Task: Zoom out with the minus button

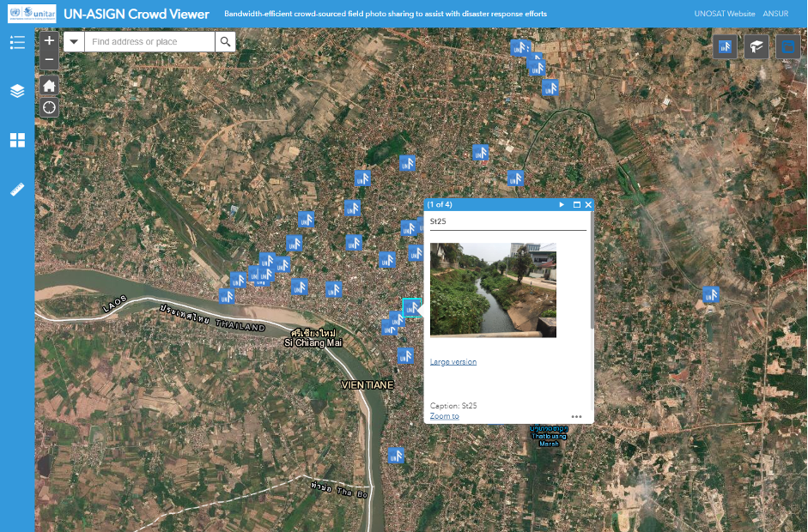Action: pyautogui.click(x=49, y=59)
